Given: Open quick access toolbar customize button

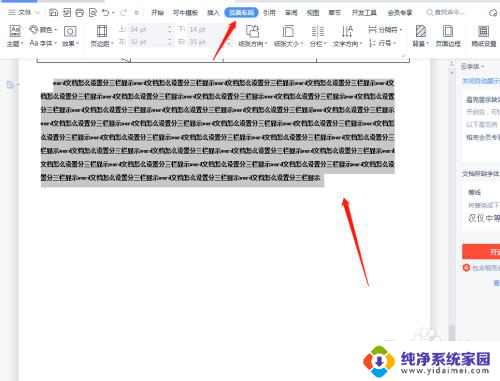Looking at the screenshot, I should tap(136, 13).
